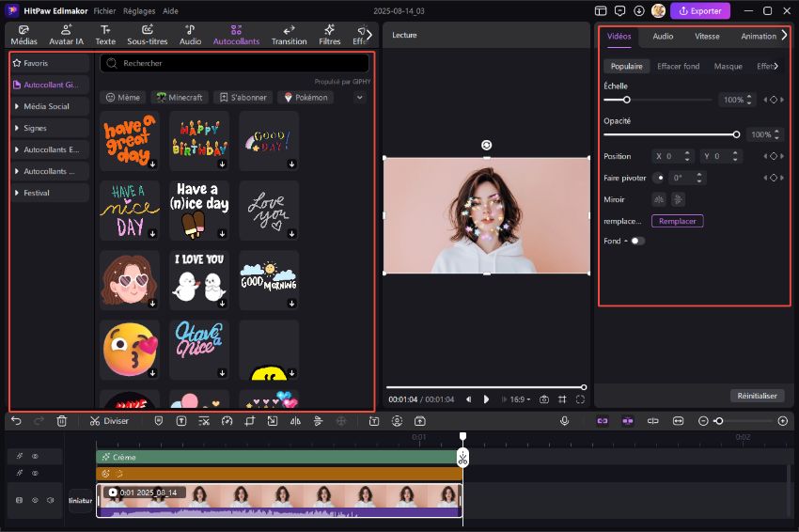Image resolution: width=799 pixels, height=532 pixels.
Task: Click the layout icon in title bar
Action: (601, 10)
